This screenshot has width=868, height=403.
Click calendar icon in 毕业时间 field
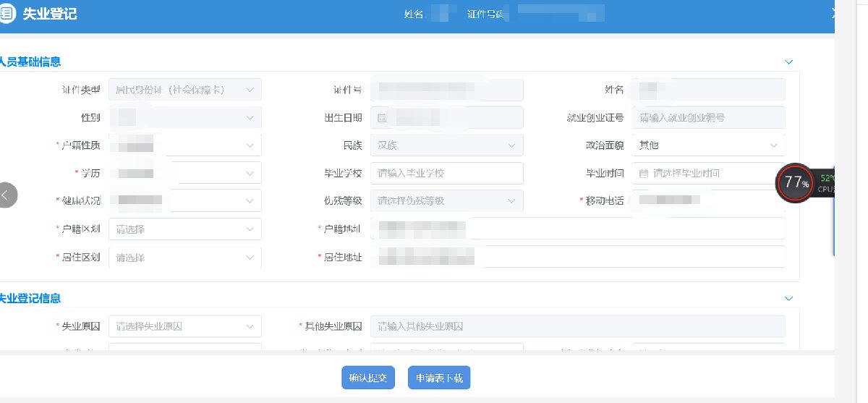click(644, 174)
